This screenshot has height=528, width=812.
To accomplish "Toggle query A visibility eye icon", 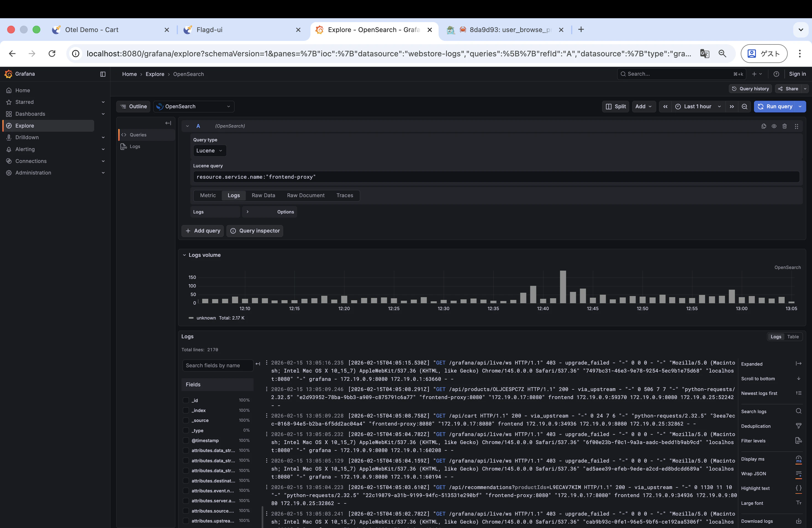I will (774, 126).
